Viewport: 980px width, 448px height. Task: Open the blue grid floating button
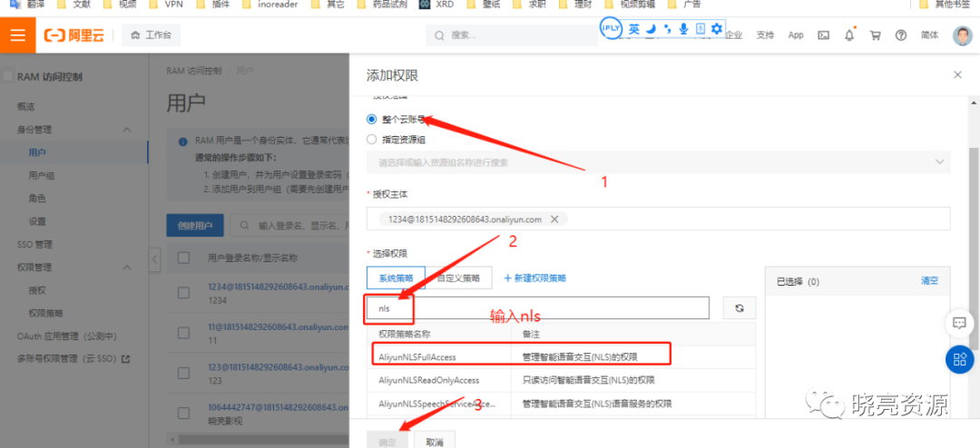pos(959,358)
